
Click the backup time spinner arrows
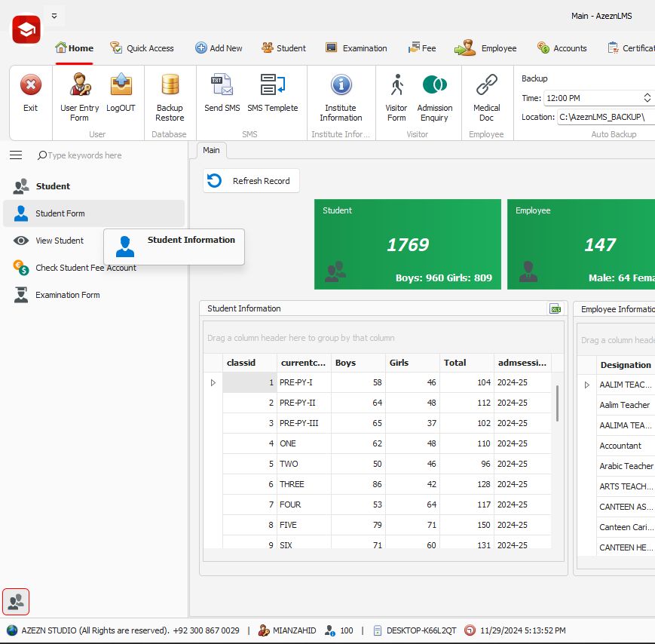[647, 98]
